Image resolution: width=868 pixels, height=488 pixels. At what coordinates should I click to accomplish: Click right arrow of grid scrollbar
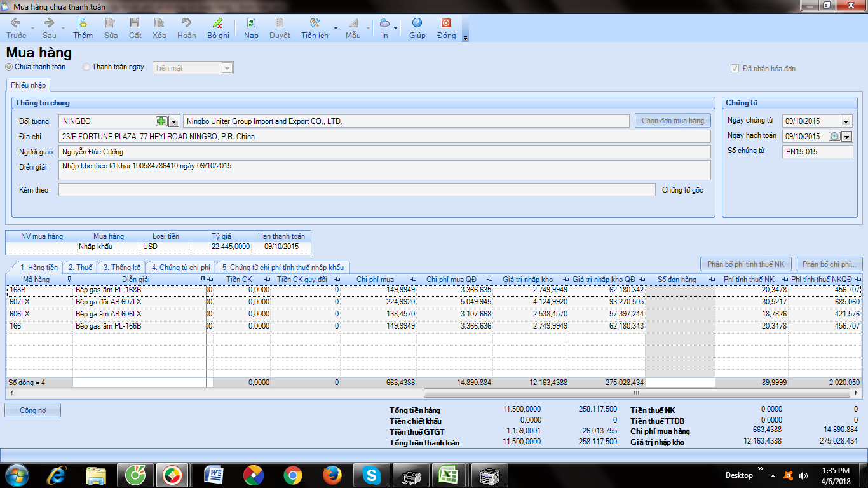coord(857,393)
